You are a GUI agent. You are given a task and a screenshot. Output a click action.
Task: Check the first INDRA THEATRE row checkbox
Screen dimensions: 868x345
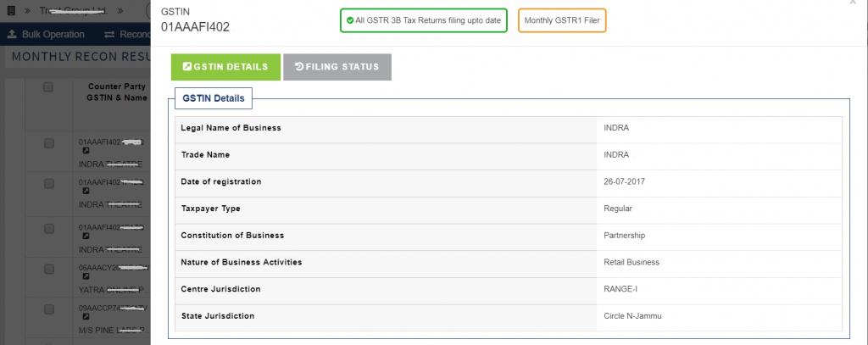[x=49, y=143]
